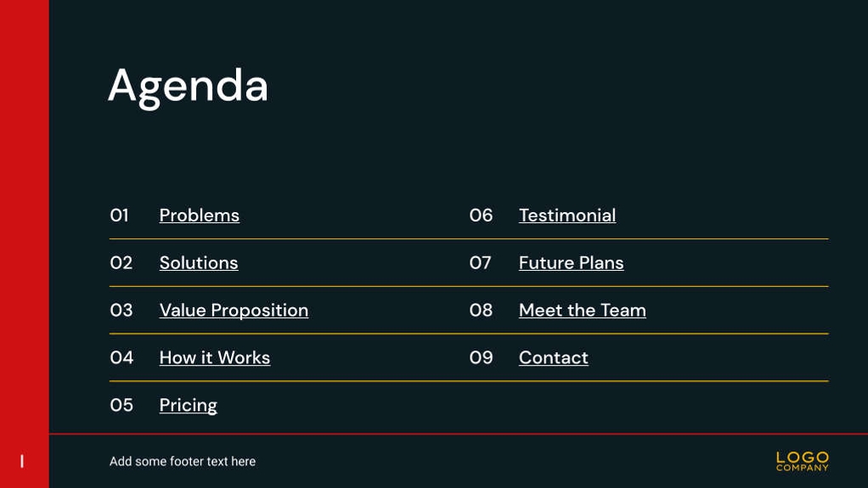Select the number 02 beside Solutions
The width and height of the screenshot is (868, 488).
pos(121,263)
